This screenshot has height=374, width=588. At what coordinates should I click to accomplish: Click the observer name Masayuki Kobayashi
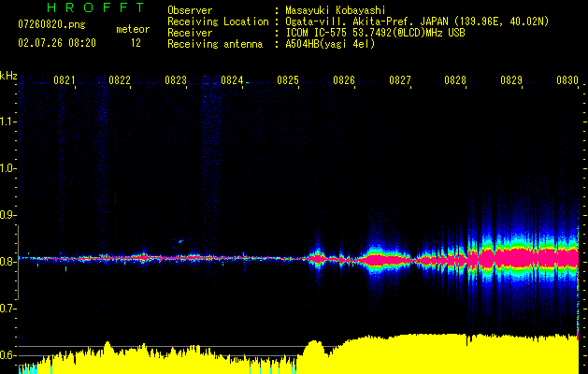click(x=335, y=10)
